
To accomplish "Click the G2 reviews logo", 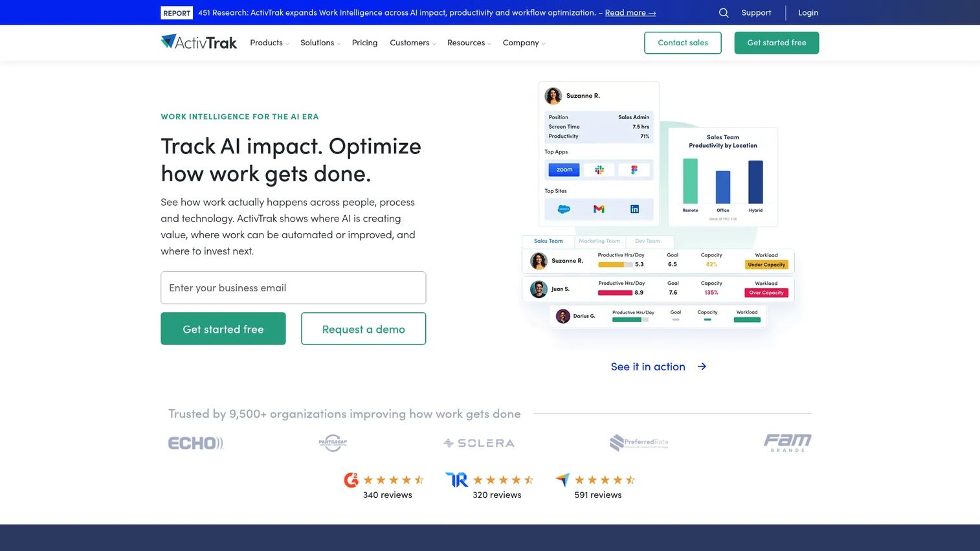I will tap(351, 480).
